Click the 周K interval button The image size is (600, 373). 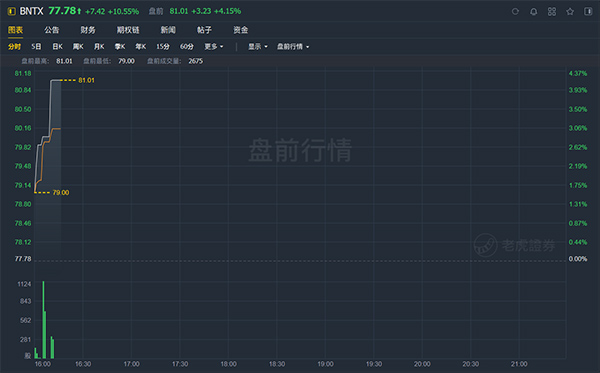click(x=78, y=47)
